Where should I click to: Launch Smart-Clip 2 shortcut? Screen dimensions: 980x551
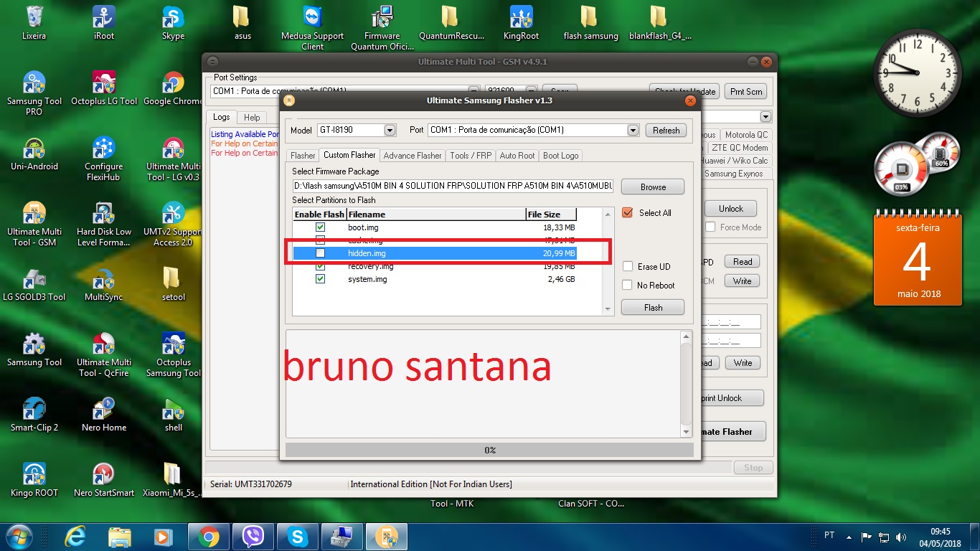[34, 414]
